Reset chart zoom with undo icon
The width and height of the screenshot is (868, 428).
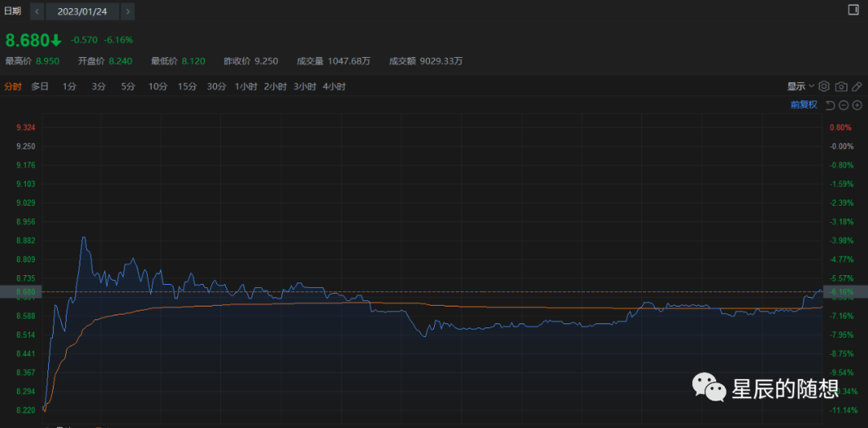tap(829, 105)
